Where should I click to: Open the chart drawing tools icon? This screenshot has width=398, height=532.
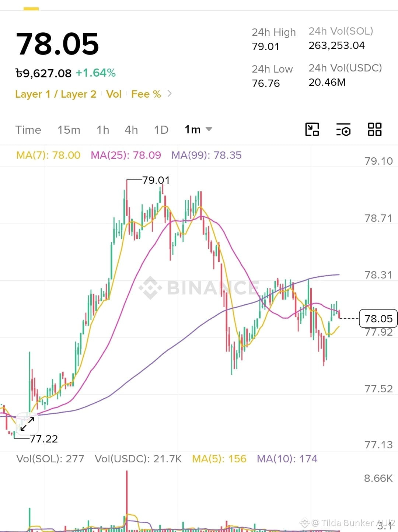pyautogui.click(x=312, y=130)
